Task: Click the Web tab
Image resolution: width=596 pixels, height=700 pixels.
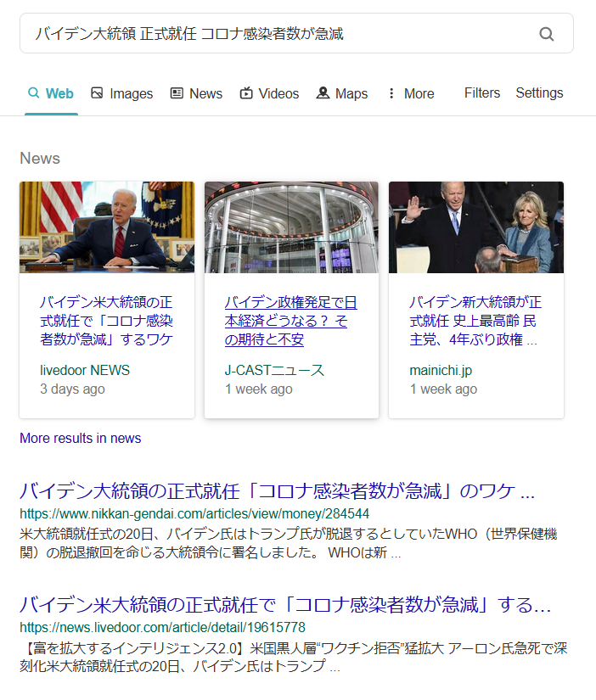Action: pyautogui.click(x=51, y=93)
